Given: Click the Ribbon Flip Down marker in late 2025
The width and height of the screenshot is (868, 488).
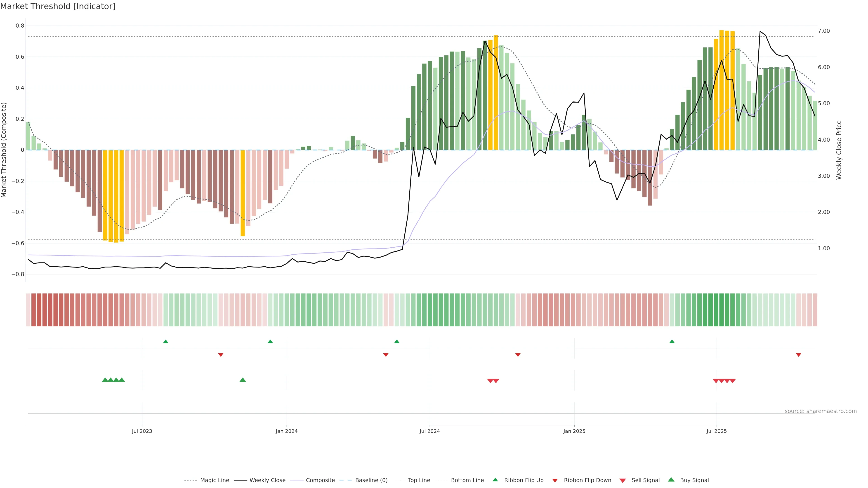Looking at the screenshot, I should (798, 355).
